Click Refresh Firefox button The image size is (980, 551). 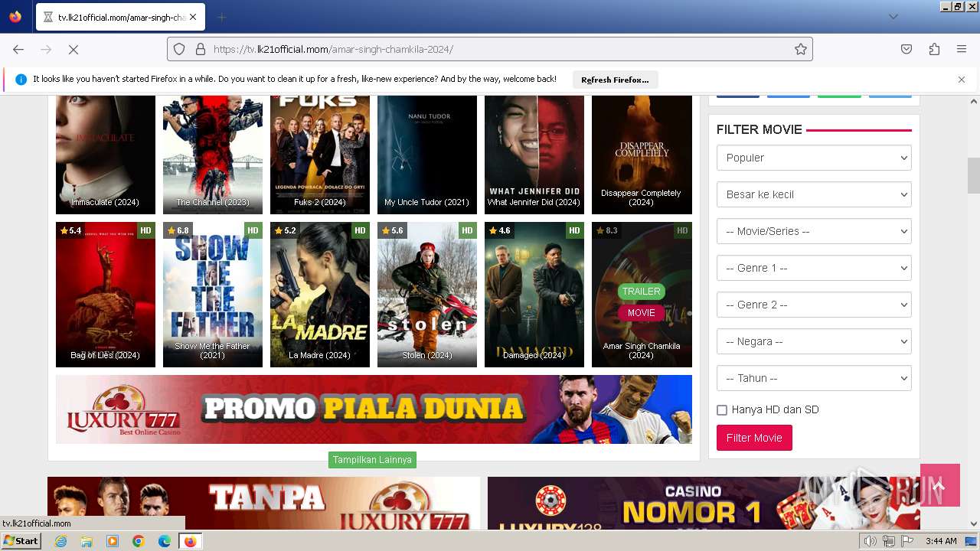[615, 80]
